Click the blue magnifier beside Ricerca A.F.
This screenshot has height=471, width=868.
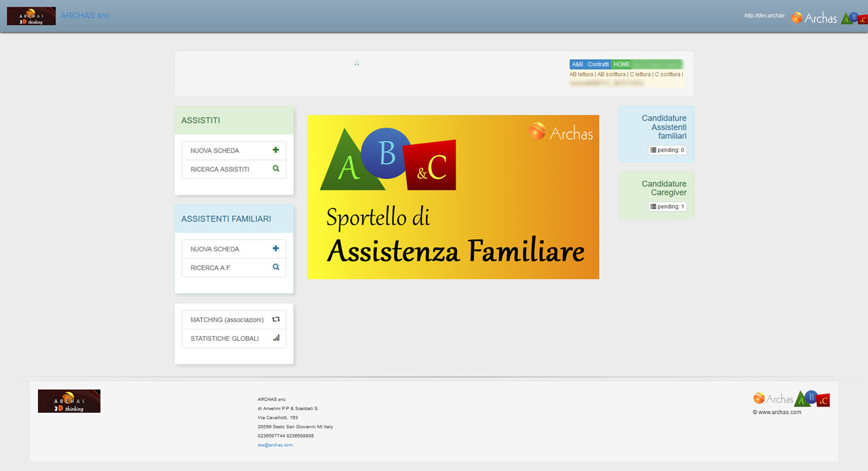click(x=276, y=268)
